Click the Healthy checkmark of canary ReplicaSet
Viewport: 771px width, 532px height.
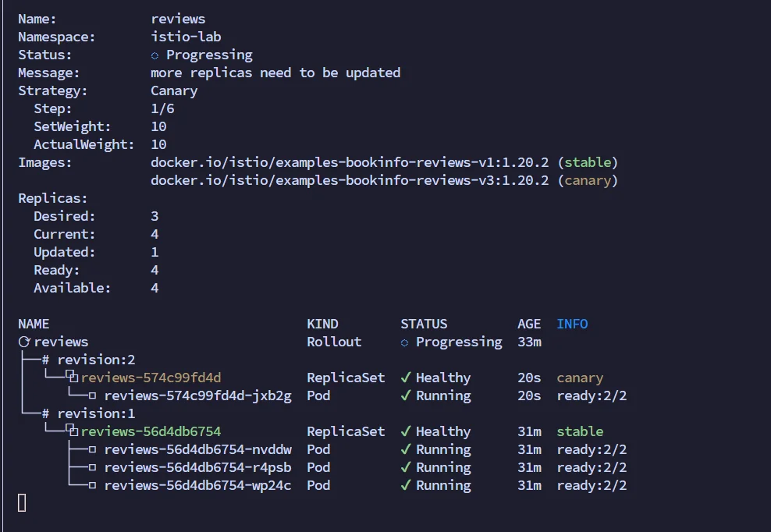[406, 377]
